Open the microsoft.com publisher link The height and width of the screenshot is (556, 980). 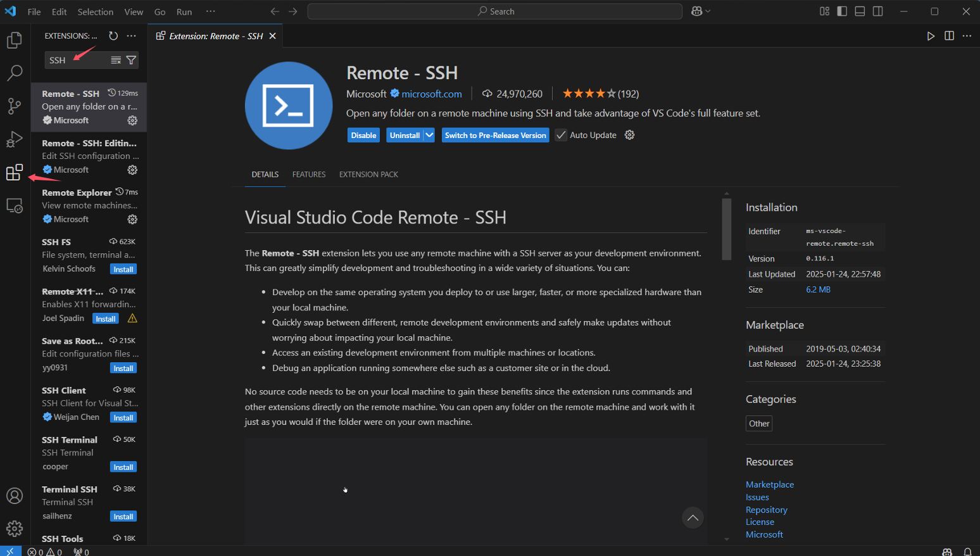click(x=431, y=94)
